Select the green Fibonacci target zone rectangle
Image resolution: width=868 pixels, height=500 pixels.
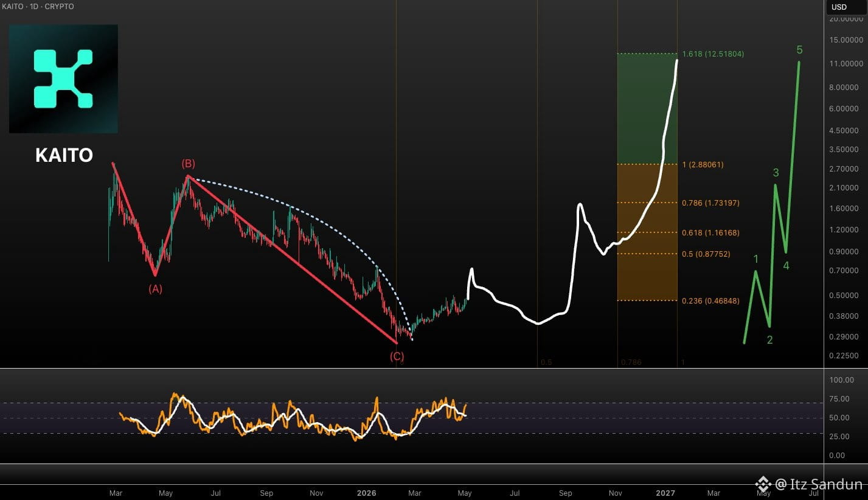tap(647, 109)
